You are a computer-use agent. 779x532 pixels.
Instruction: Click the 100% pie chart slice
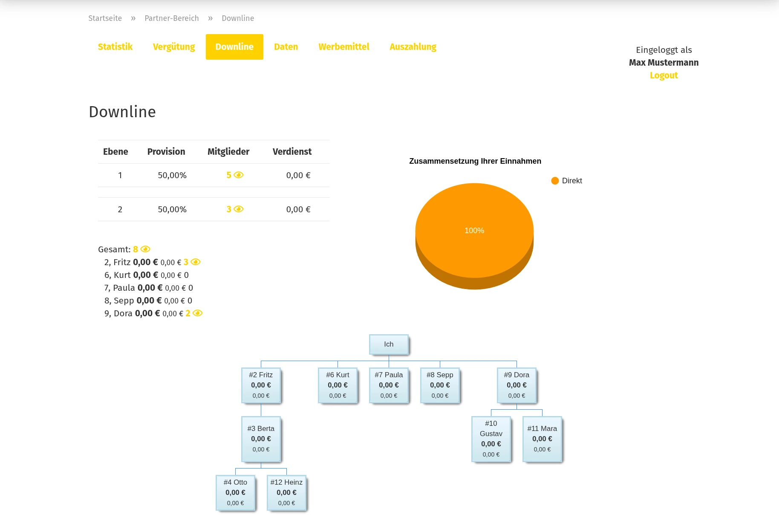474,230
